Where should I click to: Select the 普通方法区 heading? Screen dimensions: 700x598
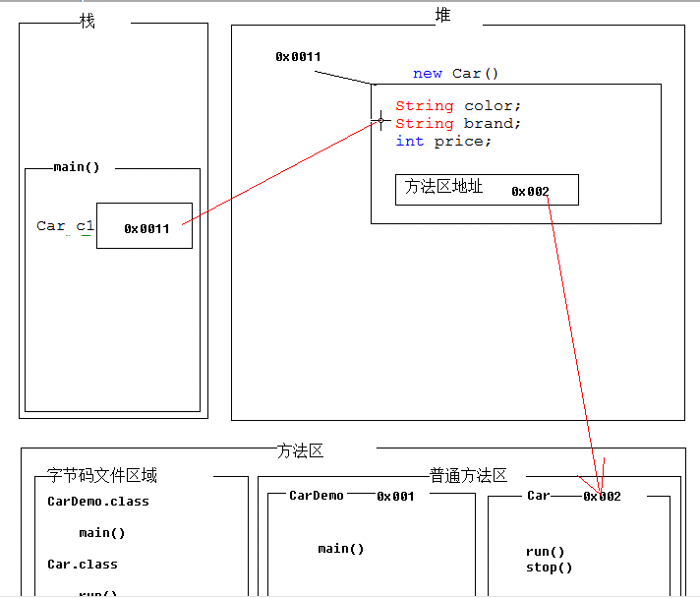468,476
